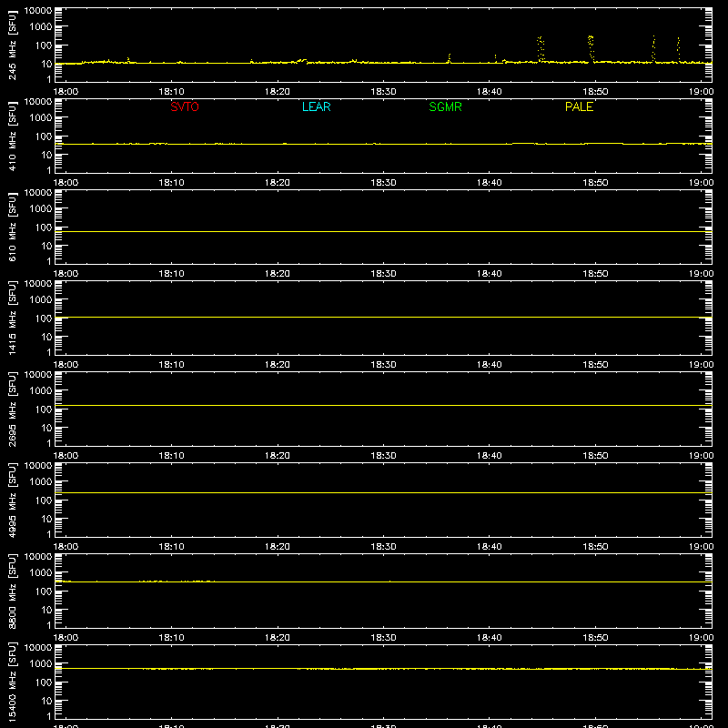Click the 18:00 label below 245 MHz plot
This screenshot has width=728, height=728.
click(x=66, y=92)
